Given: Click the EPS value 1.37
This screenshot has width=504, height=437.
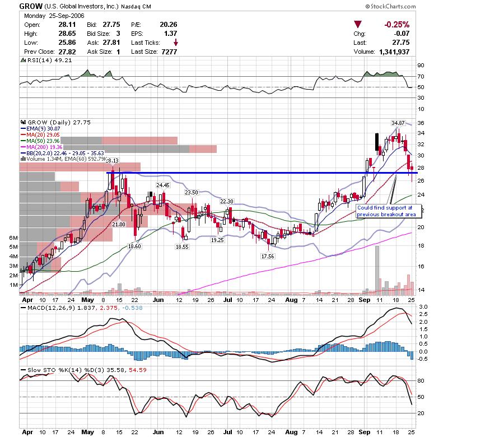Looking at the screenshot, I should pyautogui.click(x=171, y=34).
